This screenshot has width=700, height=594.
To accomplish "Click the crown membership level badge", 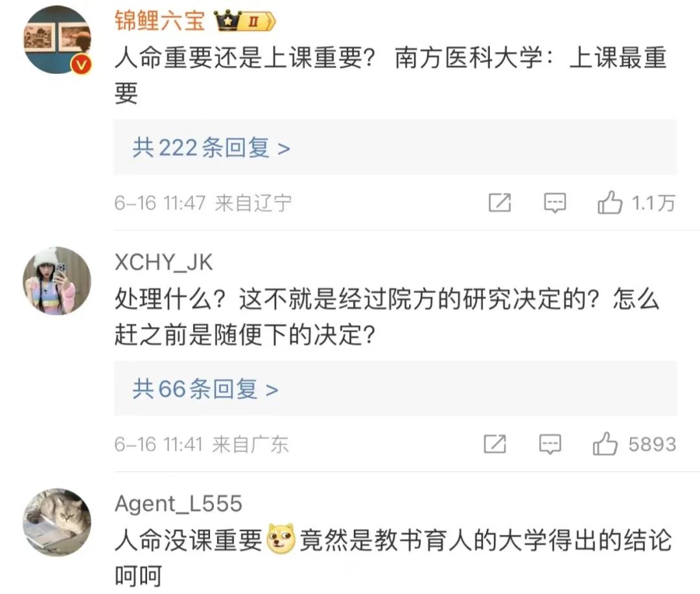I will 244,21.
